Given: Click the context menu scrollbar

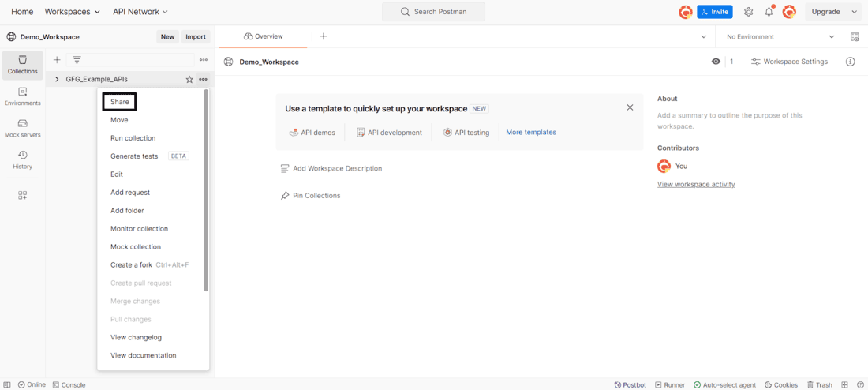Looking at the screenshot, I should [x=206, y=190].
